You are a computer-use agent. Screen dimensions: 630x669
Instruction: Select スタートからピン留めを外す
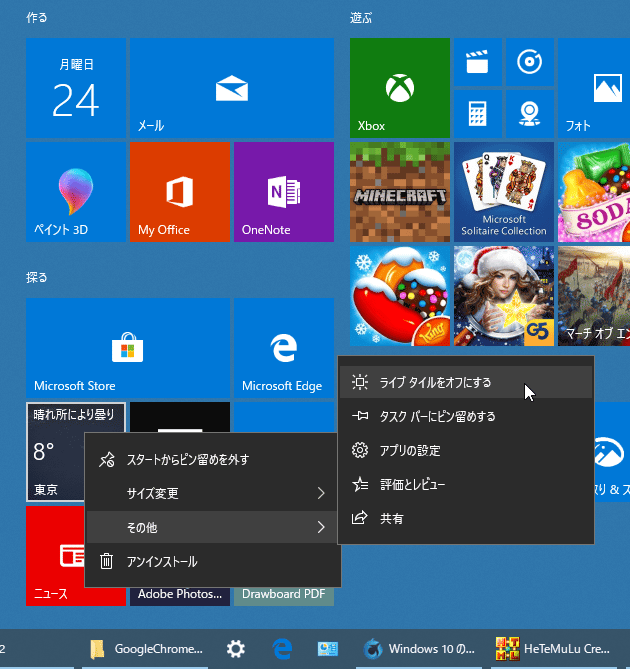coord(212,460)
